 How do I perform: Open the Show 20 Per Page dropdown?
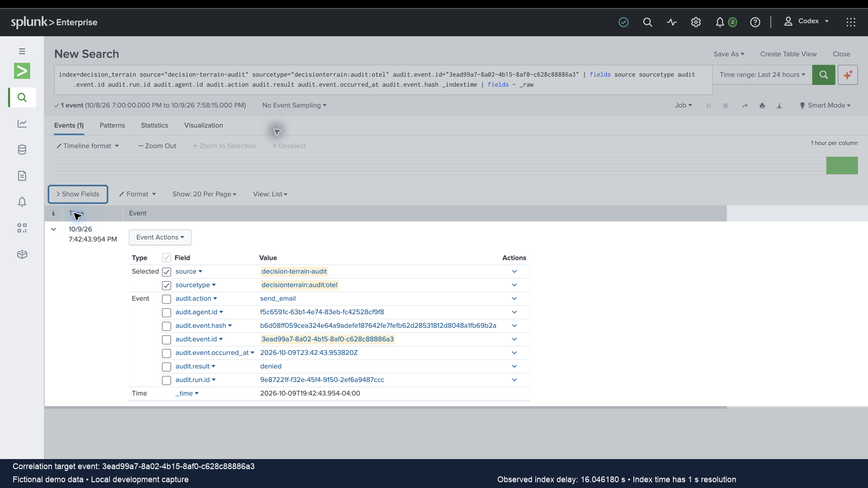(x=204, y=194)
